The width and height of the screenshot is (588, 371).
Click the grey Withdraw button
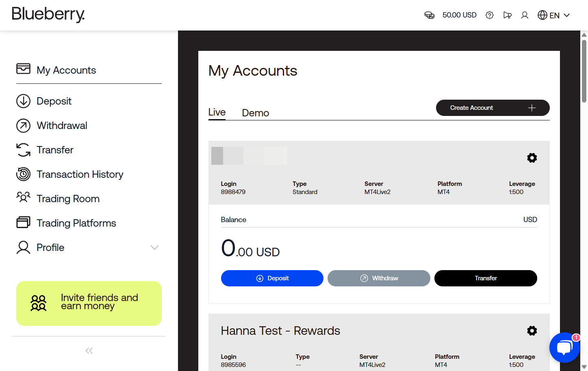[x=379, y=278]
